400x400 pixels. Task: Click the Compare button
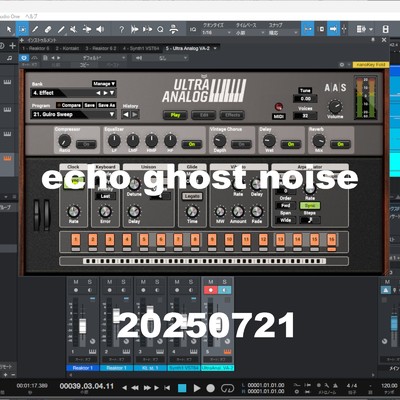point(69,105)
